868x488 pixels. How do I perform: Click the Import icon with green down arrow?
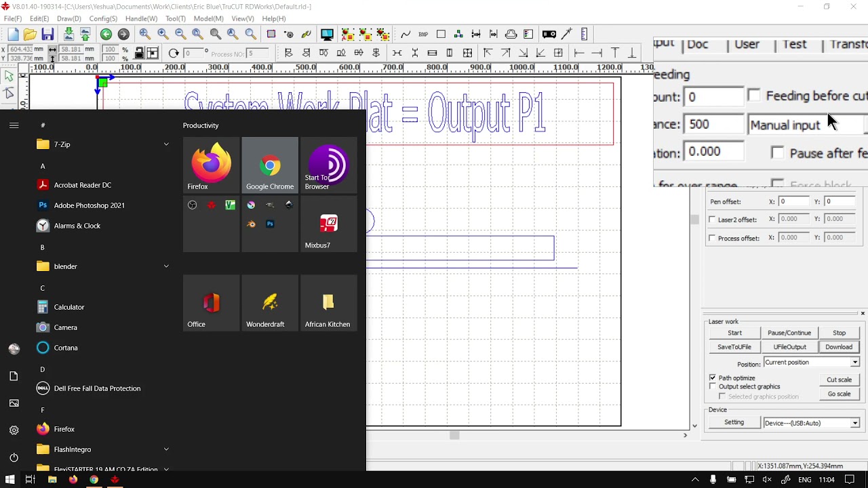68,35
